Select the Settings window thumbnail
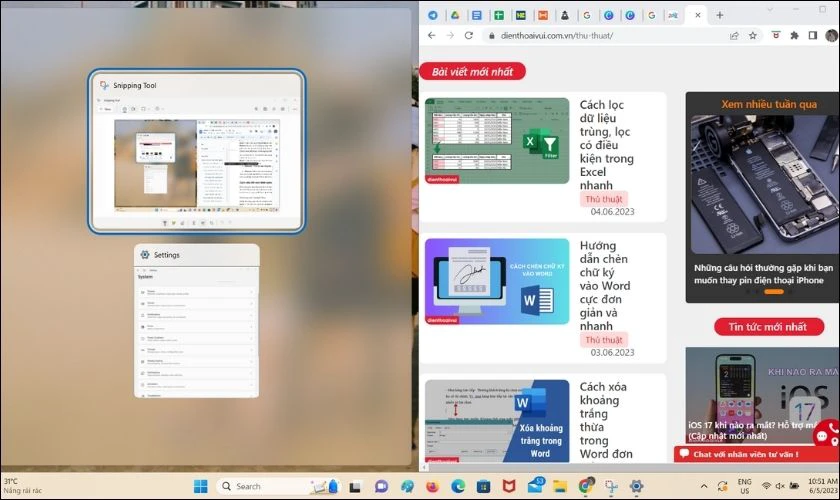This screenshot has height=500, width=840. click(x=197, y=321)
